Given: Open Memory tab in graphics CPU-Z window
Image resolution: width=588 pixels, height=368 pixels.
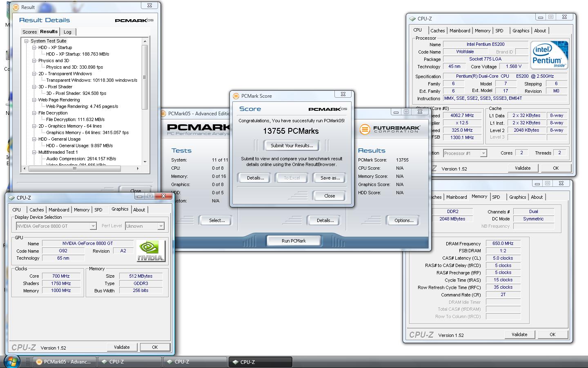Looking at the screenshot, I should coord(82,210).
